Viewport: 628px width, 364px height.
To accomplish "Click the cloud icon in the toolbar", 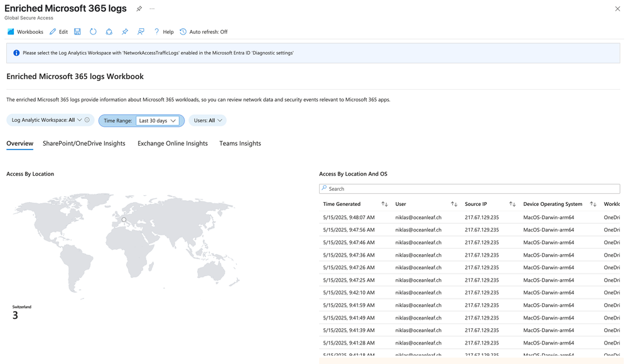I will pos(107,31).
